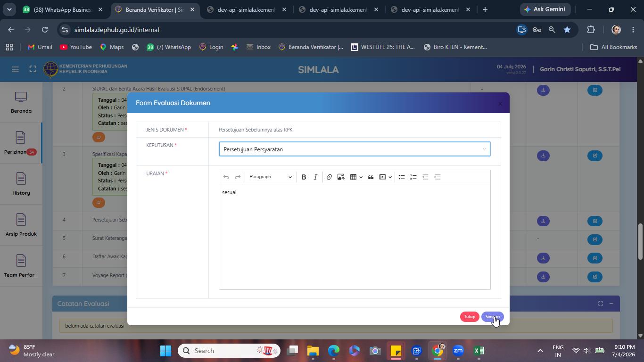Toggle italic formatting in the editor
Viewport: 644px width, 362px height.
(315, 177)
